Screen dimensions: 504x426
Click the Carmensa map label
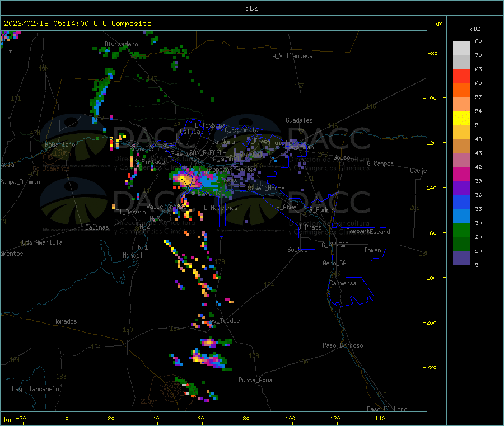(343, 283)
